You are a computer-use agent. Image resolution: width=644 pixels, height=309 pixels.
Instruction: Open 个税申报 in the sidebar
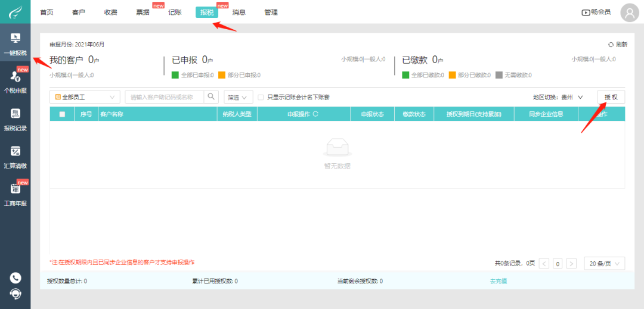[x=15, y=81]
